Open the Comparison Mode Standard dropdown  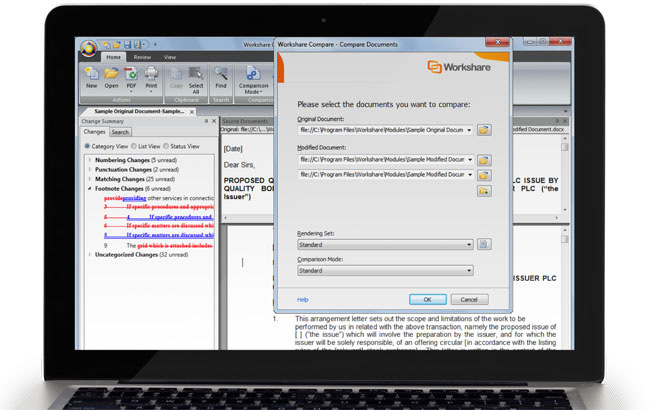pos(385,271)
